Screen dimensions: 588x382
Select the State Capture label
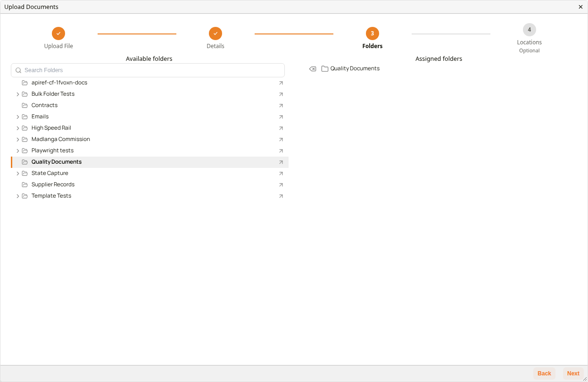click(50, 174)
